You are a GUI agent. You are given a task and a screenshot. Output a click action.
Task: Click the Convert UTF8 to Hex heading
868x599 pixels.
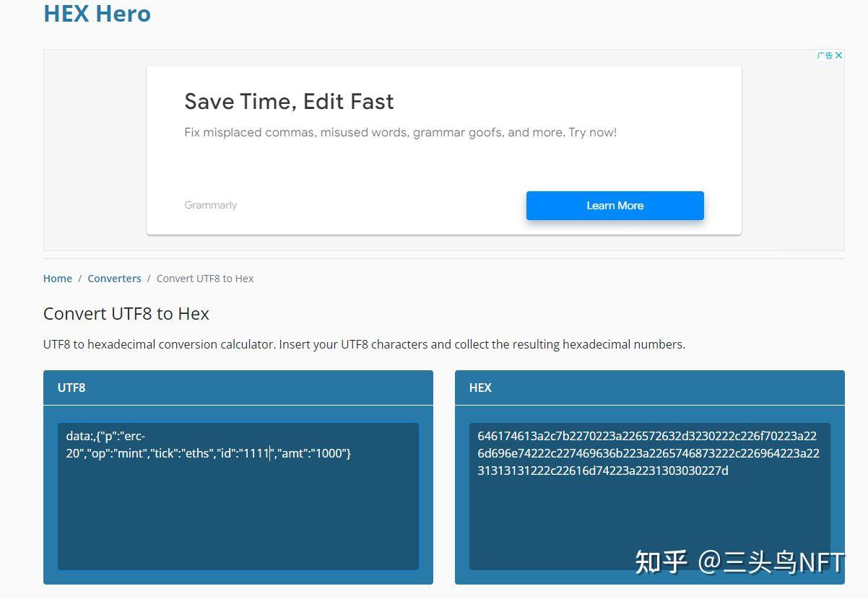[126, 314]
